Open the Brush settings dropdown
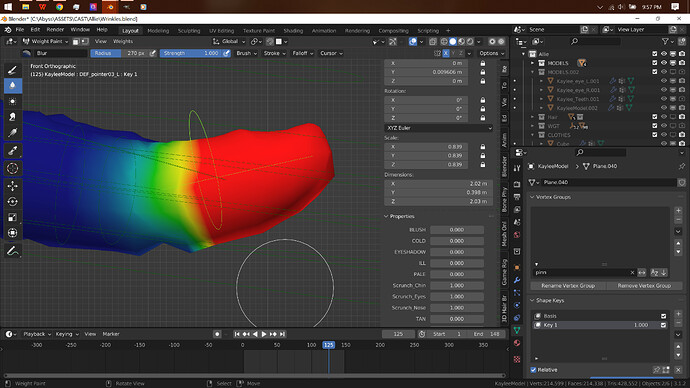690x388 pixels. (x=246, y=53)
